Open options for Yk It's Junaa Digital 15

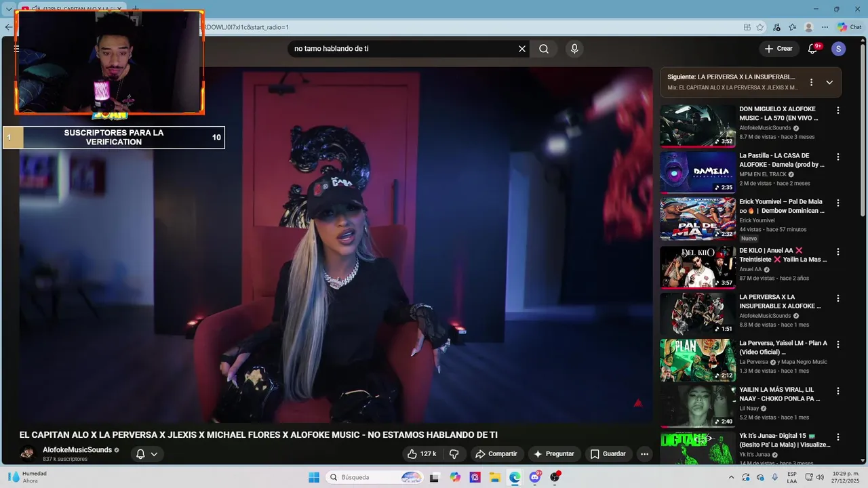click(838, 437)
